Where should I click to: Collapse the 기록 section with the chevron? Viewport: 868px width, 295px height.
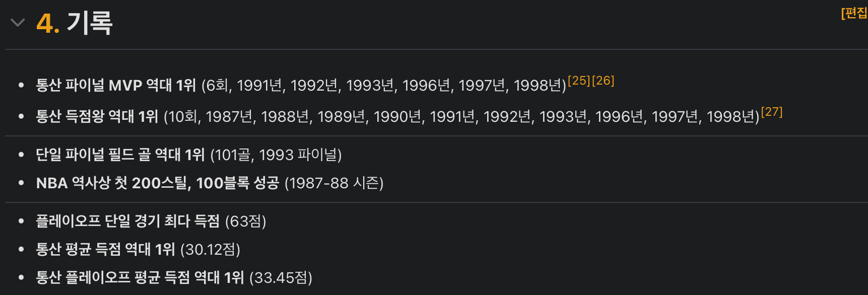[x=18, y=23]
